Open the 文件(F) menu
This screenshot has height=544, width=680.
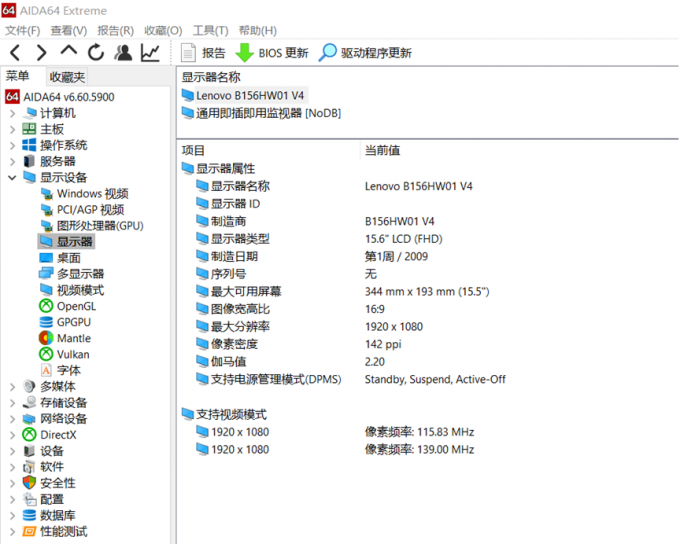(22, 31)
